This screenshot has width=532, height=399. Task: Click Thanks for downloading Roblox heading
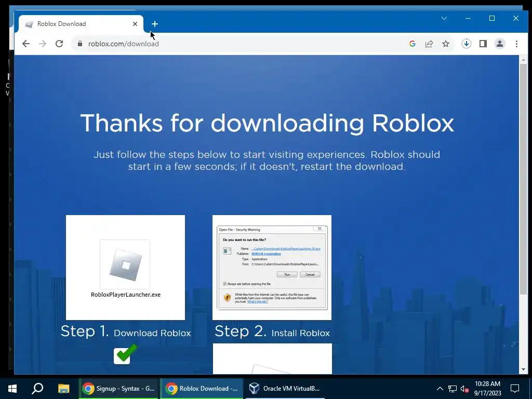tap(267, 123)
